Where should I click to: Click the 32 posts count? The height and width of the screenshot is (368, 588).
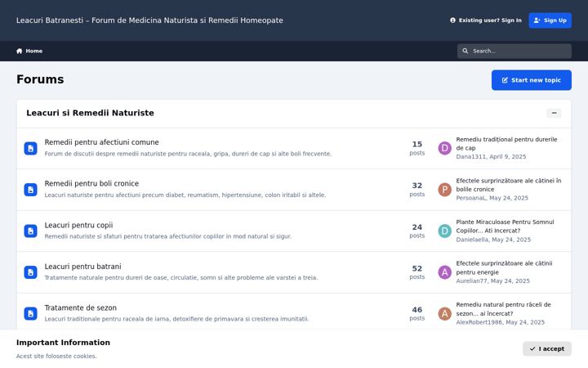point(417,190)
